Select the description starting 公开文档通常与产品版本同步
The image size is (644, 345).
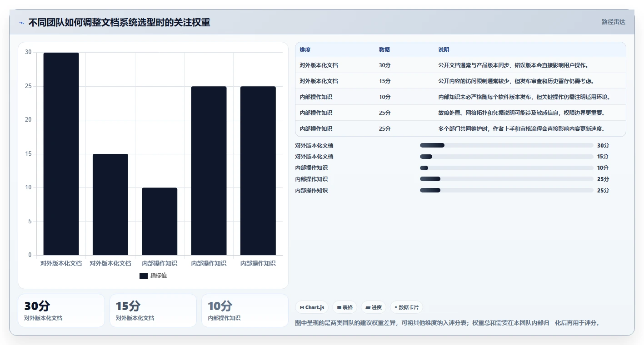point(514,65)
